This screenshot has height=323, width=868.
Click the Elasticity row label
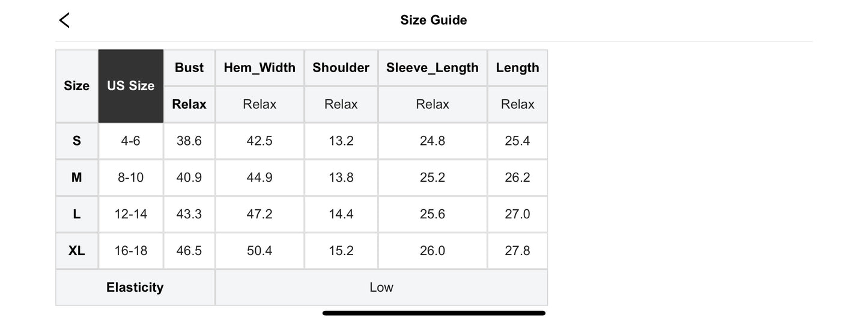(x=135, y=288)
